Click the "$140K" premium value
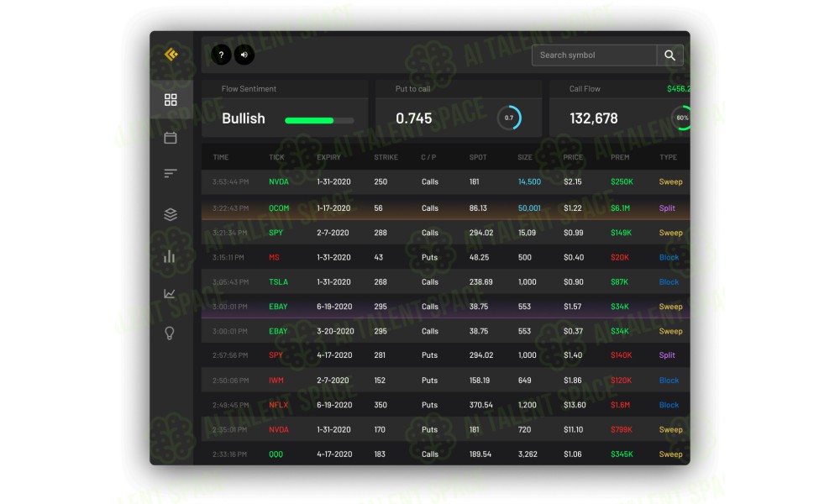Viewport: 840px width, 504px height. pos(622,355)
